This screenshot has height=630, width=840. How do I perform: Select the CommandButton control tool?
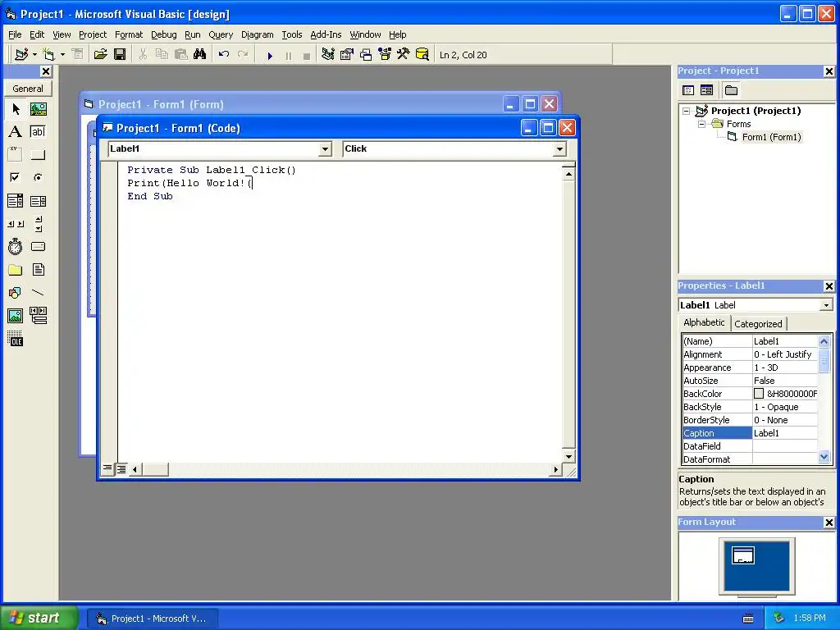click(38, 155)
